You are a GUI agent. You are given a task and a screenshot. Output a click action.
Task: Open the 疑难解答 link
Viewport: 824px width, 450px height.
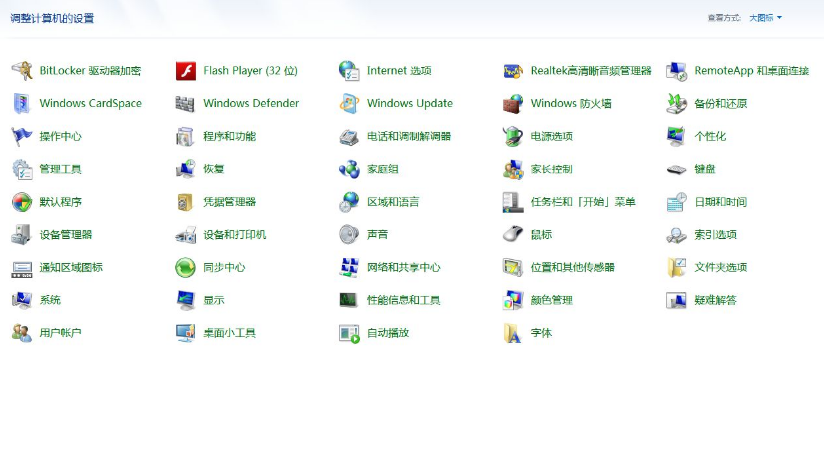coord(715,300)
